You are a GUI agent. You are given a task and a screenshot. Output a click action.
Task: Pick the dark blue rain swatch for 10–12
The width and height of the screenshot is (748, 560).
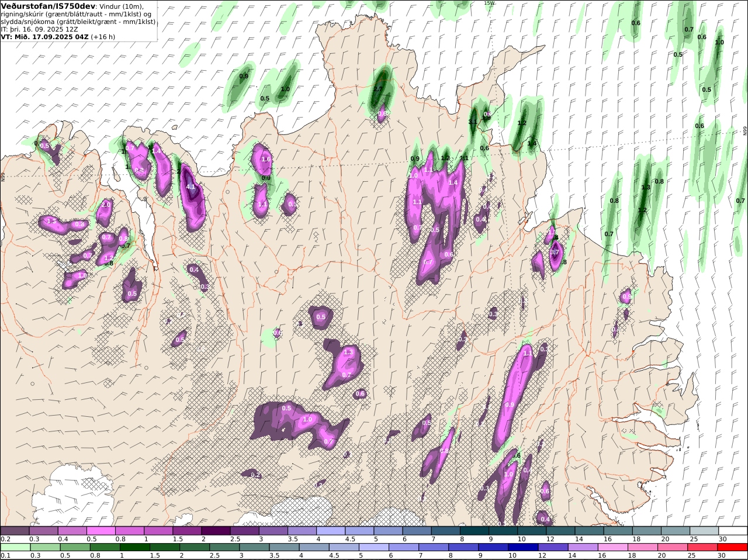click(x=524, y=547)
